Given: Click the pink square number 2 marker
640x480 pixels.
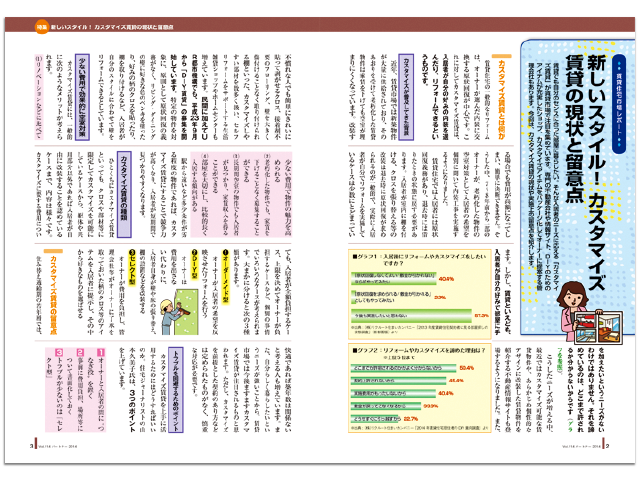Looking at the screenshot, I should (80, 352).
